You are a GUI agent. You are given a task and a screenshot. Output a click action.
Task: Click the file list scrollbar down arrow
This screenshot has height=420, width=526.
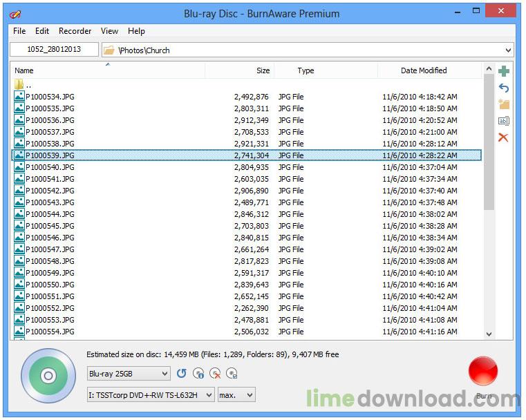(489, 334)
